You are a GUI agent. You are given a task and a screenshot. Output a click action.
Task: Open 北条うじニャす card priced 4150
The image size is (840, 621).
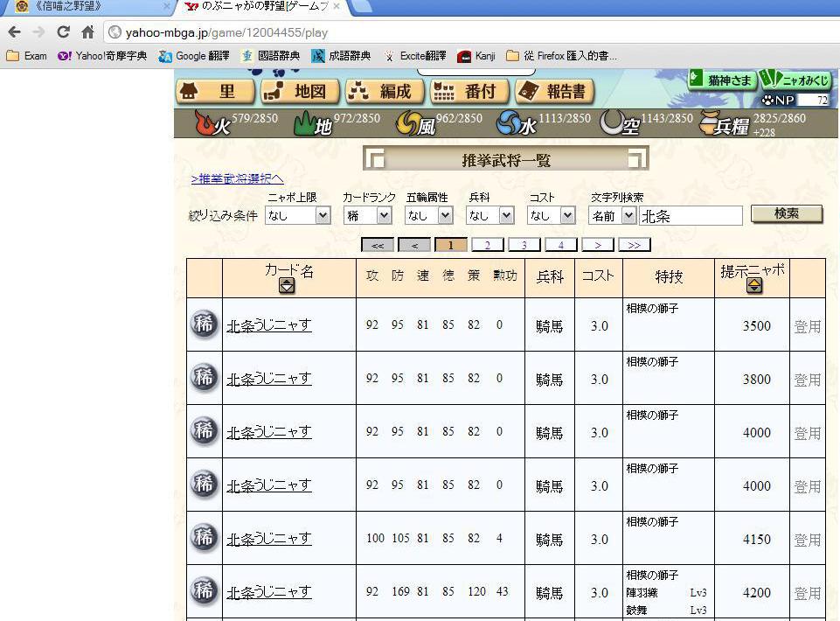pos(269,539)
